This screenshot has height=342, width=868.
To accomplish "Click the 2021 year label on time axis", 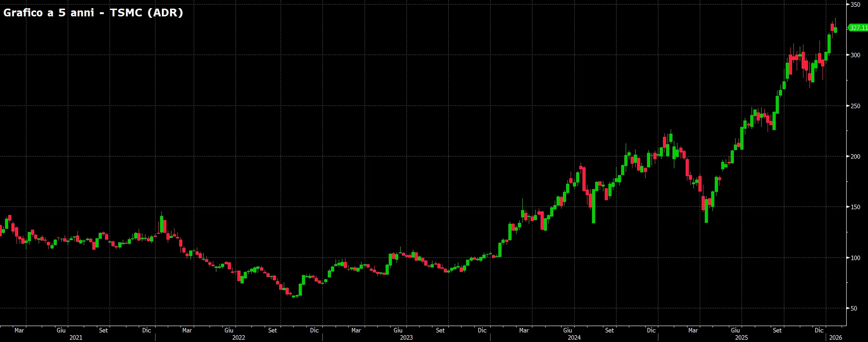I will (x=76, y=337).
